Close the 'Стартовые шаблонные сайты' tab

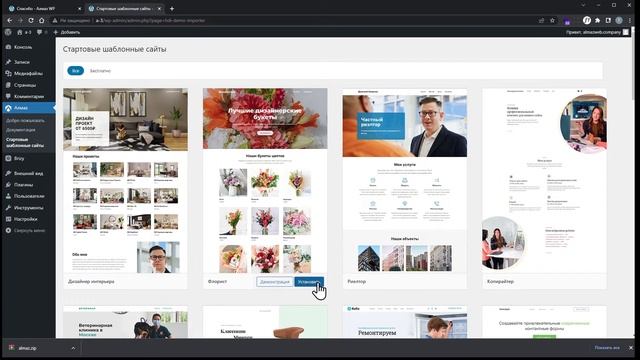[x=159, y=8]
